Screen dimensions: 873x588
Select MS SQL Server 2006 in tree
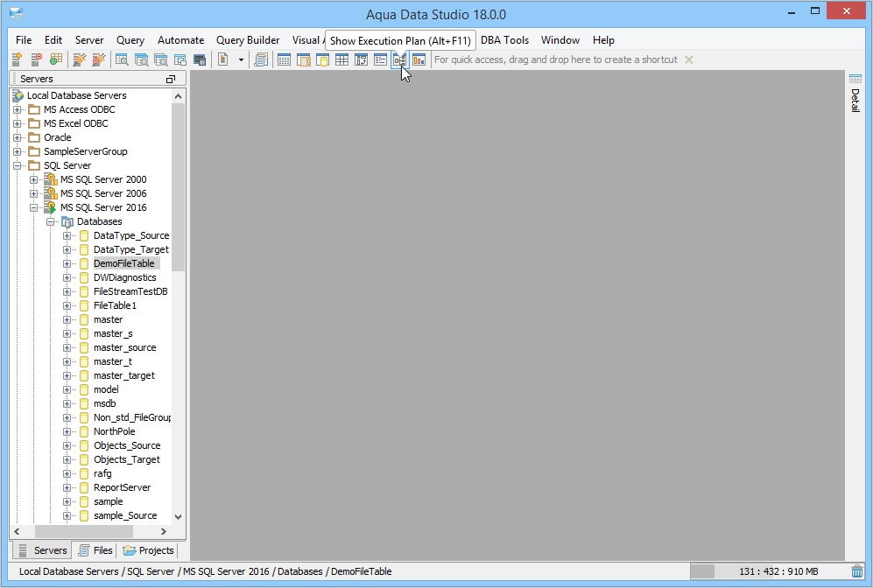pyautogui.click(x=103, y=193)
